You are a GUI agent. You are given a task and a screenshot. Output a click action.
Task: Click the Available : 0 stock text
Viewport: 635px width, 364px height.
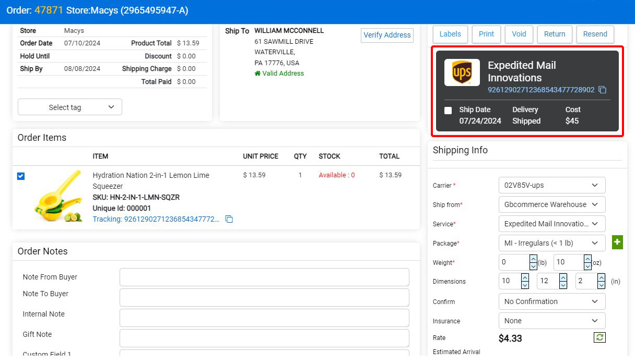coord(337,175)
